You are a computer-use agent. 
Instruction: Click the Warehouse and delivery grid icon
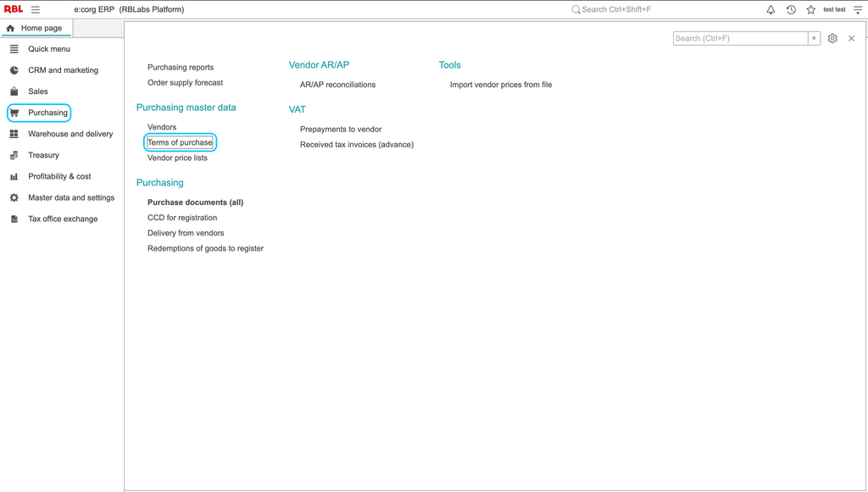pos(14,134)
